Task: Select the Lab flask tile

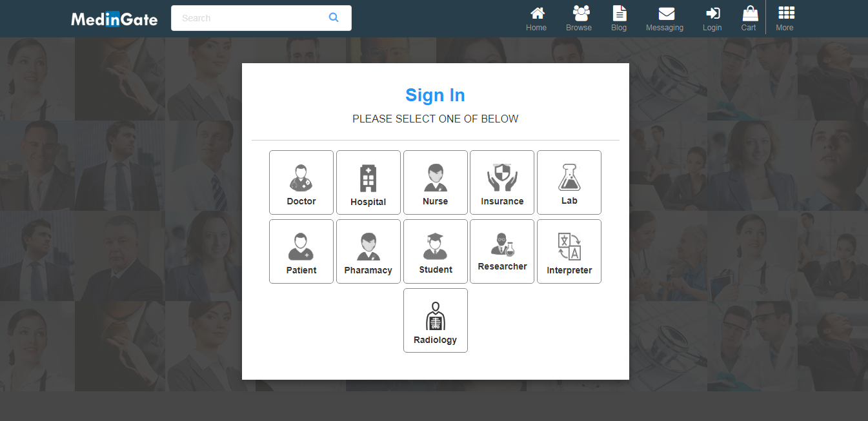Action: 569,182
